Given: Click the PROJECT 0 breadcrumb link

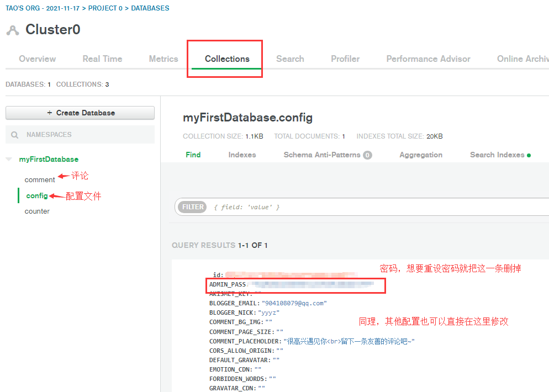Looking at the screenshot, I should point(105,8).
